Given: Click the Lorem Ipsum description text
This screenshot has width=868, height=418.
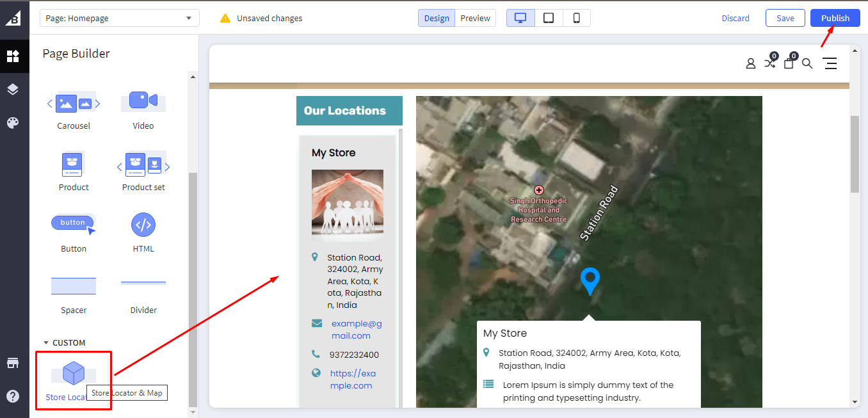Looking at the screenshot, I should pos(588,391).
